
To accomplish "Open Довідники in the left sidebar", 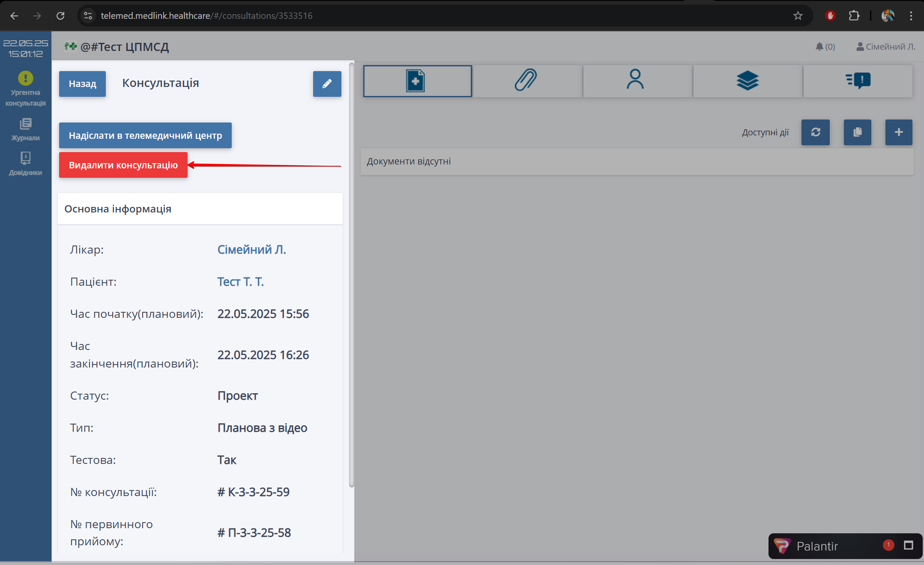I will [25, 164].
